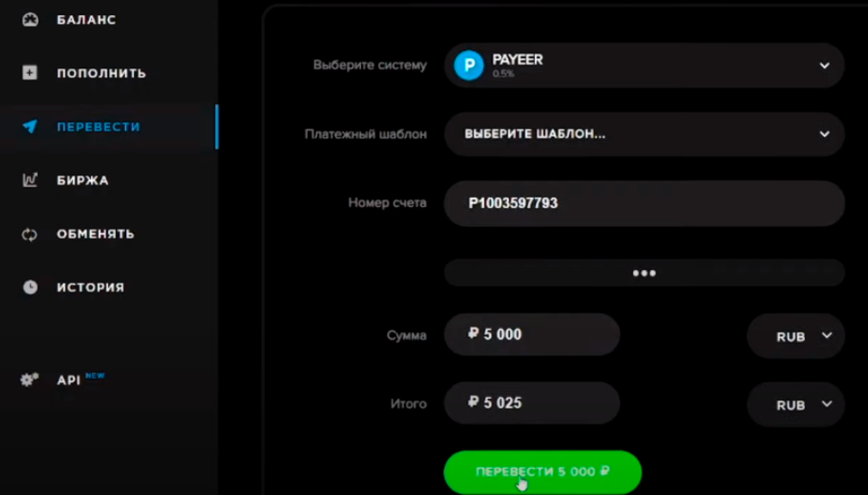868x495 pixels.
Task: Click the Биржа chart icon
Action: pyautogui.click(x=30, y=180)
